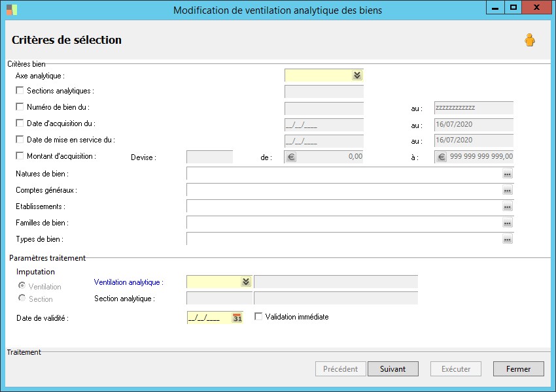Tick the Numéro de bien du checkbox

20,107
